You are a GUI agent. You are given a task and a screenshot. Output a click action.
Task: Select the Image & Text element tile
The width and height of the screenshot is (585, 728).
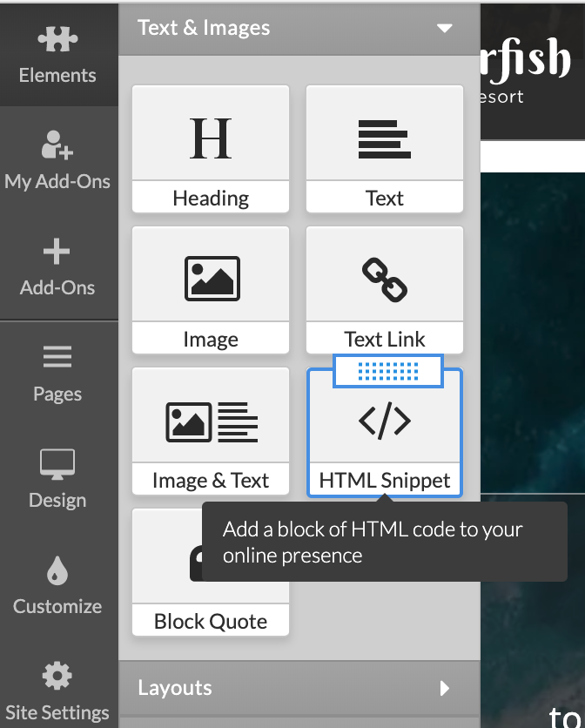point(211,431)
